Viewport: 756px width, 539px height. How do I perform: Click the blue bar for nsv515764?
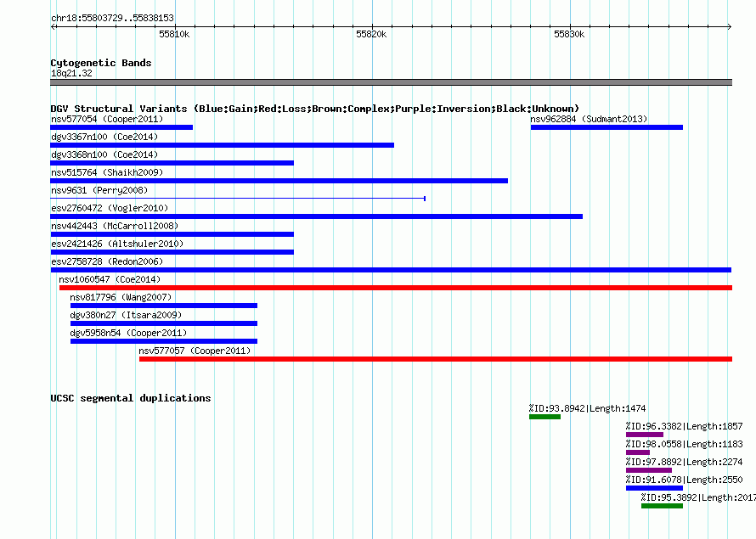pos(279,181)
